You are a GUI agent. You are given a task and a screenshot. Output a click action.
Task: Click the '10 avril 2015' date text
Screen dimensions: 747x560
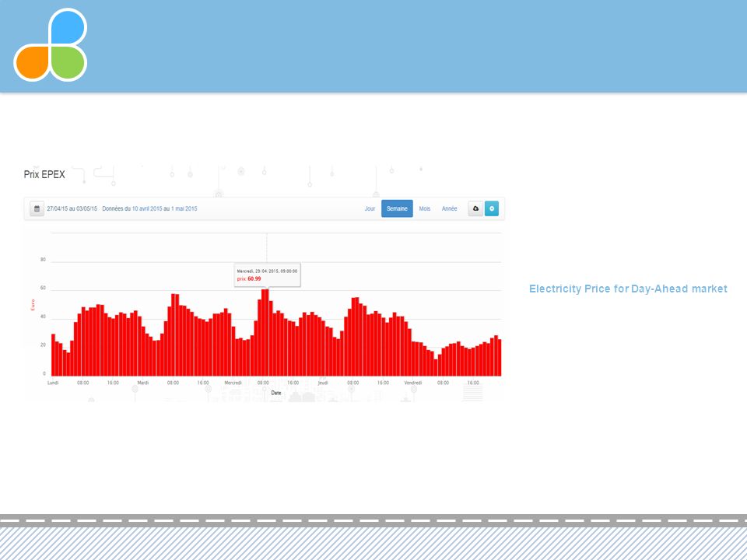(x=147, y=208)
